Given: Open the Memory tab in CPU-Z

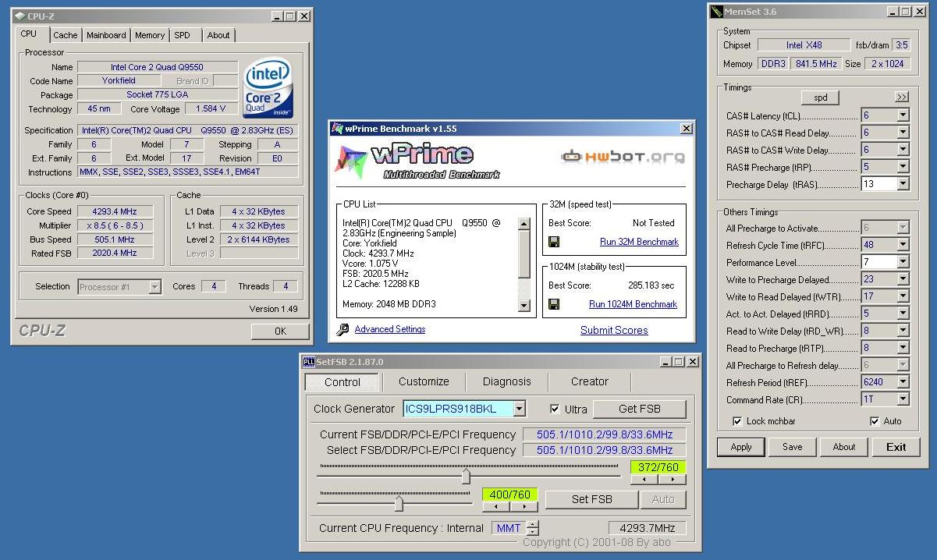Looking at the screenshot, I should (x=150, y=35).
